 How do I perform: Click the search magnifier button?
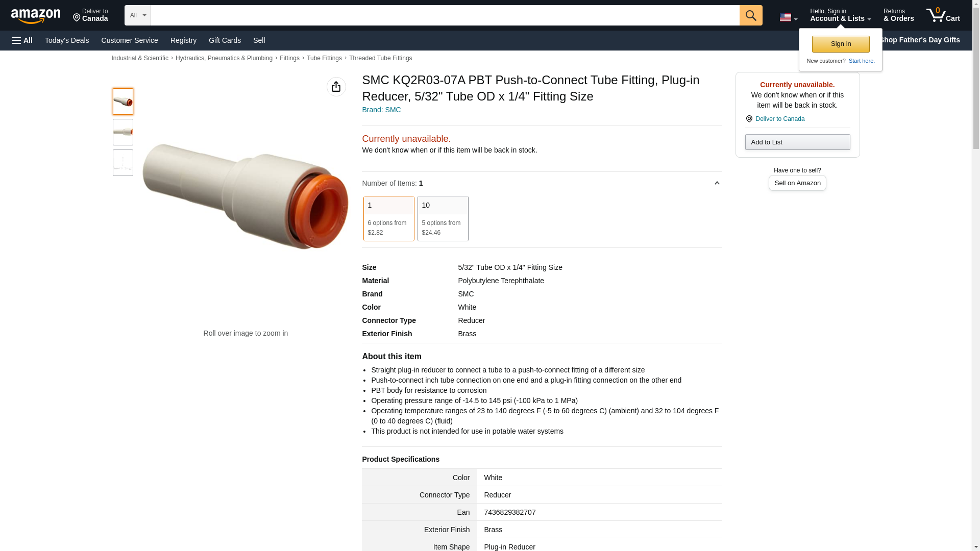(x=750, y=15)
